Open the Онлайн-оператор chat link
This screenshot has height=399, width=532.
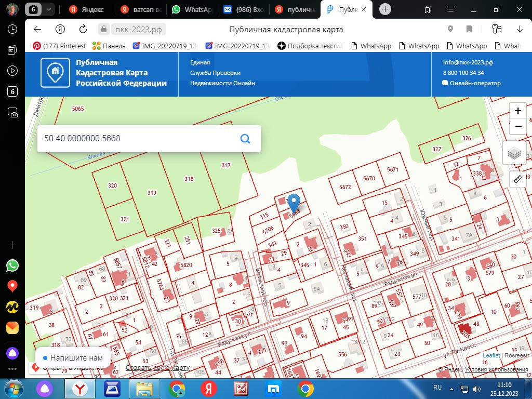click(472, 83)
